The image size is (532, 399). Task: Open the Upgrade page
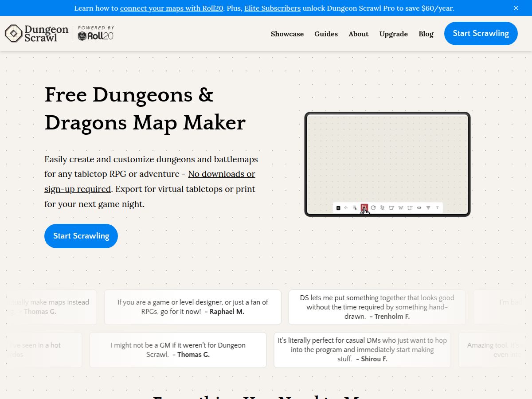coord(394,34)
